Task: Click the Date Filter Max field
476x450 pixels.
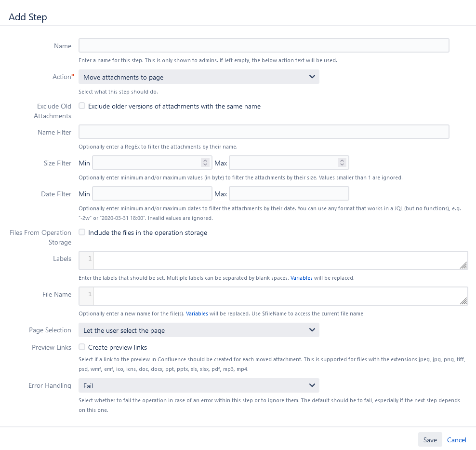Action: pos(289,194)
